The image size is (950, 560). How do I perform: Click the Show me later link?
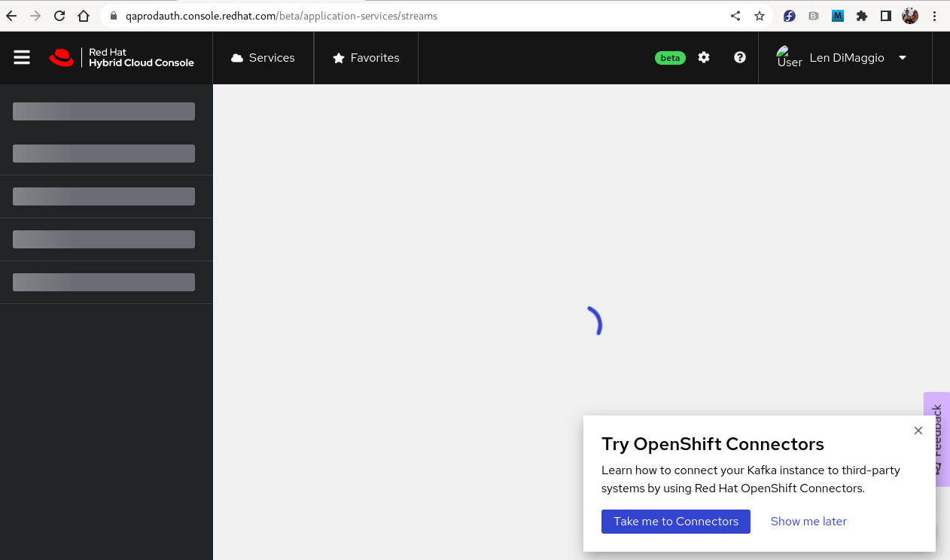click(808, 522)
